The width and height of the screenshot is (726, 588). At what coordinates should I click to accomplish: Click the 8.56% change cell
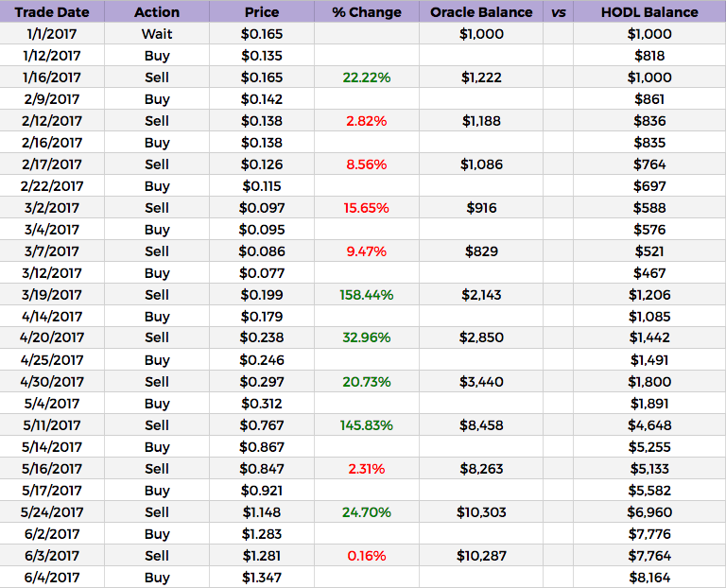(x=367, y=164)
